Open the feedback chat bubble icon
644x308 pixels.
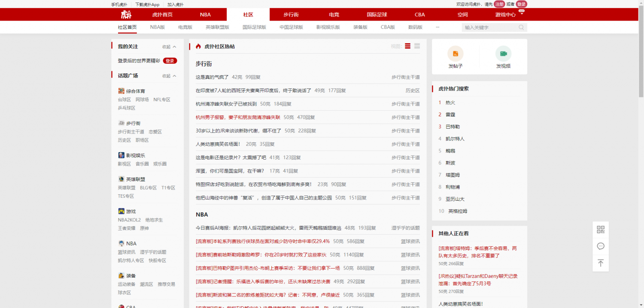click(x=601, y=246)
